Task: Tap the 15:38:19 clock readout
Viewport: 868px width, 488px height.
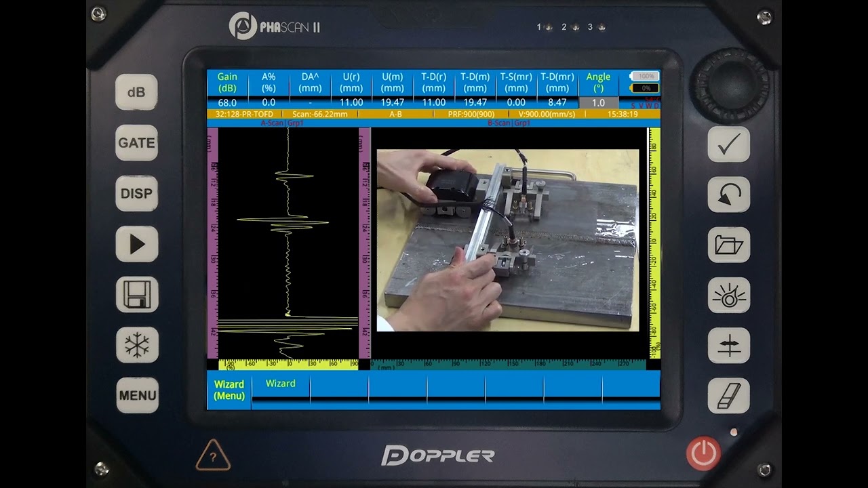Action: coord(623,115)
